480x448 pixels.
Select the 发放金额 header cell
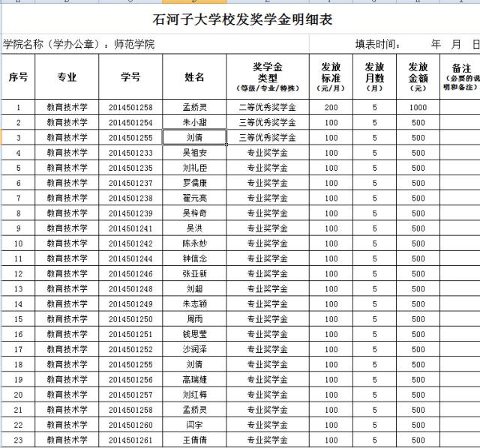point(418,76)
